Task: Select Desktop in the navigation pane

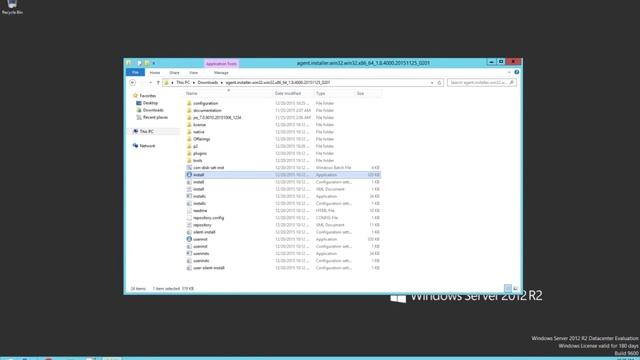Action: click(150, 103)
